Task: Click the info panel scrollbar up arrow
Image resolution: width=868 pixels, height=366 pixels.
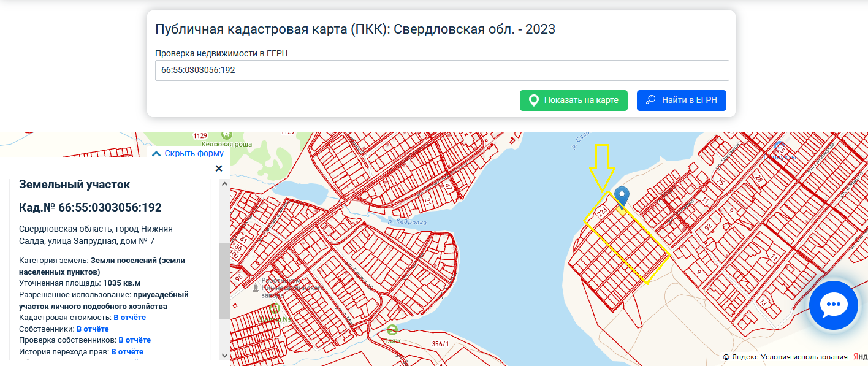Action: [x=224, y=184]
